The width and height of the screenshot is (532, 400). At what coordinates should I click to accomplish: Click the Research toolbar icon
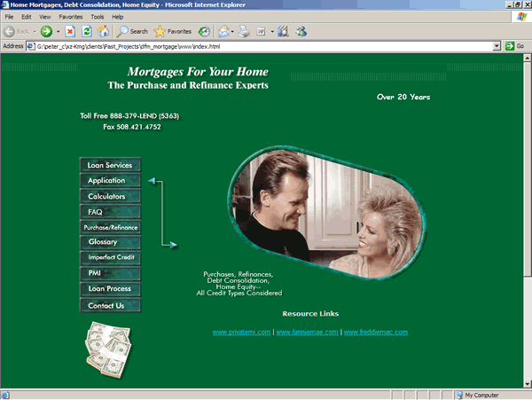pyautogui.click(x=283, y=32)
